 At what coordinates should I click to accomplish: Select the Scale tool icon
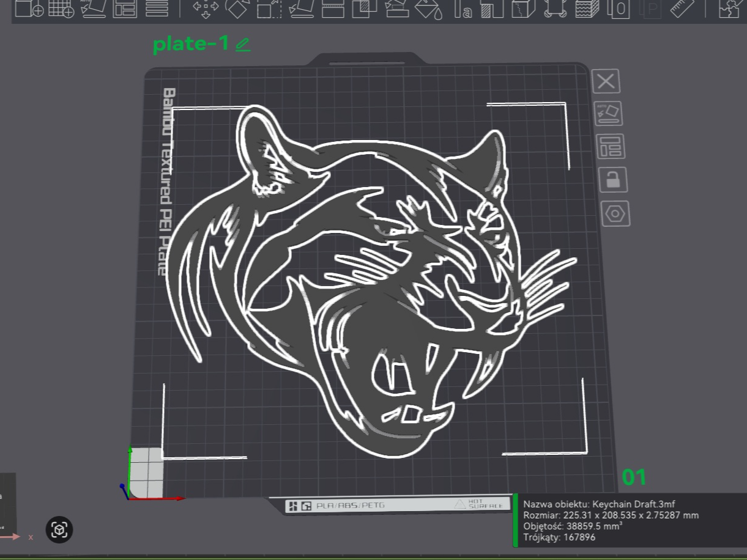point(269,9)
